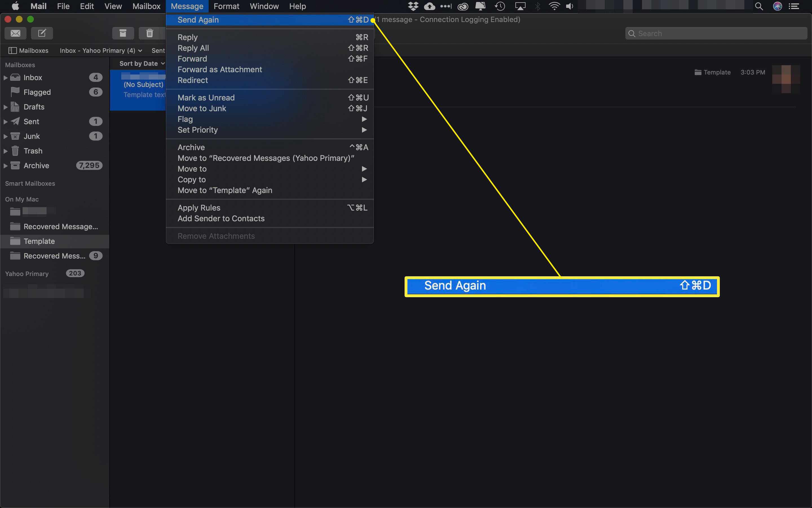Select the Archive mailbox in sidebar
This screenshot has width=812, height=508.
point(55,166)
